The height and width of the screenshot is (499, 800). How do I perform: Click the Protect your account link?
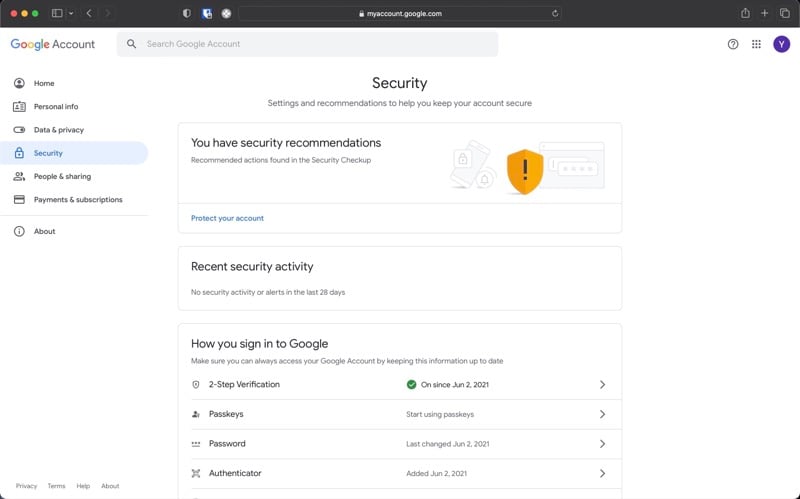pyautogui.click(x=227, y=218)
